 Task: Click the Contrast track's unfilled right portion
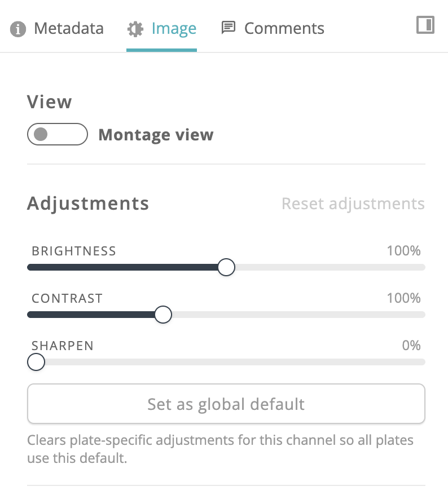298,315
